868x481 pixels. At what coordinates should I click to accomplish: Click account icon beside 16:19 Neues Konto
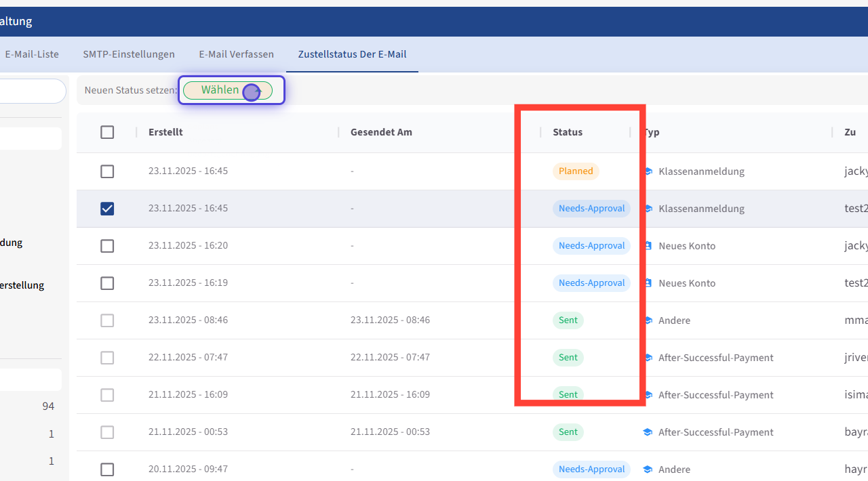[x=648, y=283]
